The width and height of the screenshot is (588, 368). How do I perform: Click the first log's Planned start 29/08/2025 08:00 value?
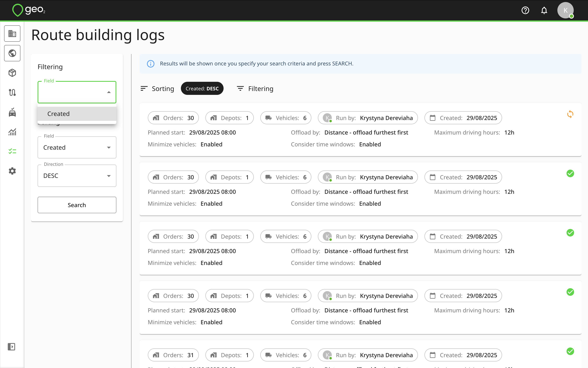click(x=213, y=133)
